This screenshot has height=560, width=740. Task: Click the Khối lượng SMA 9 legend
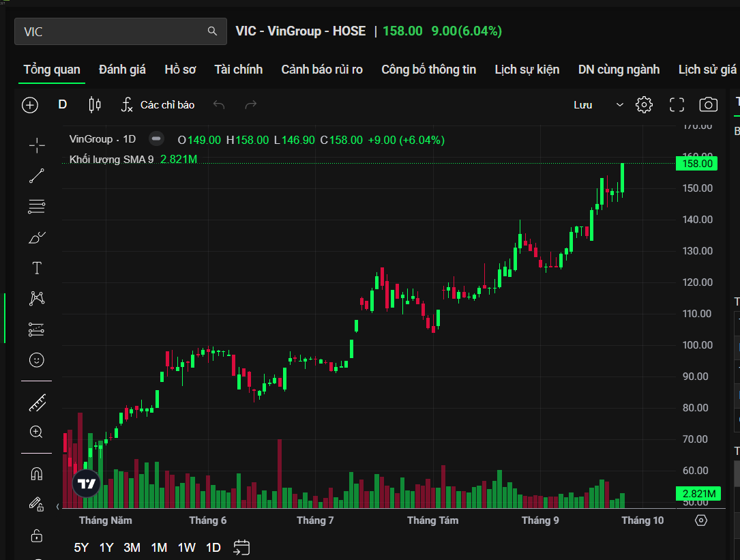111,160
